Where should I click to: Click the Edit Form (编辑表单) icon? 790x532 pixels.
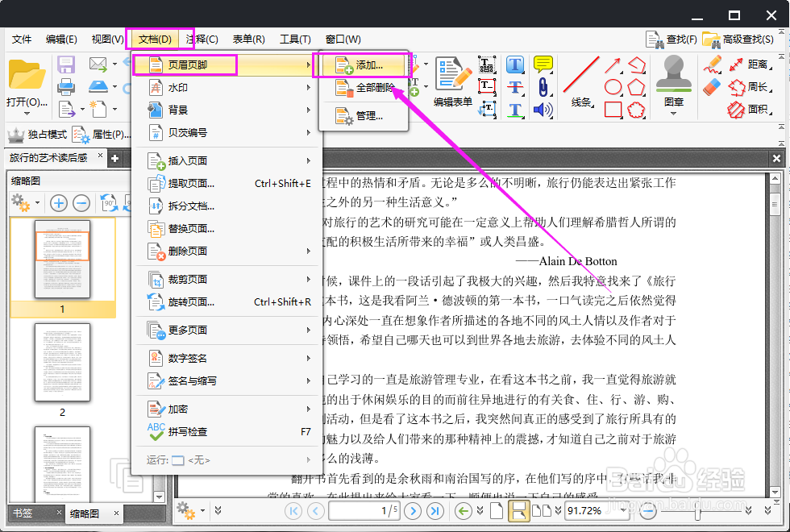[x=453, y=73]
